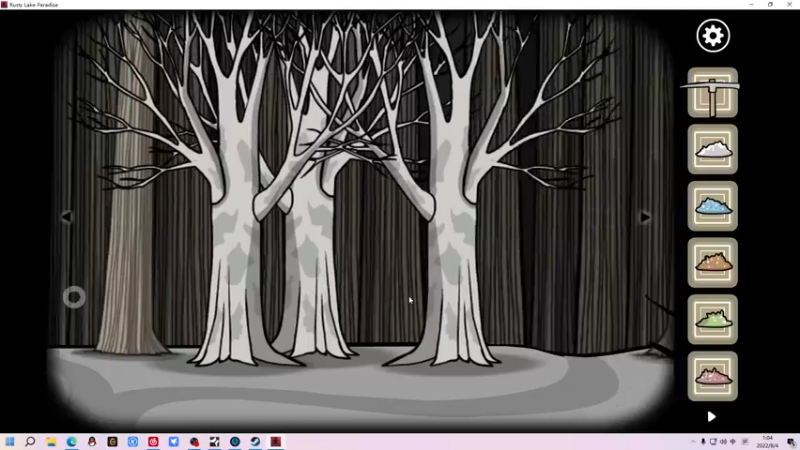Screen dimensions: 800x450
Task: Open the blue rounded square taskbar app
Action: [x=133, y=441]
